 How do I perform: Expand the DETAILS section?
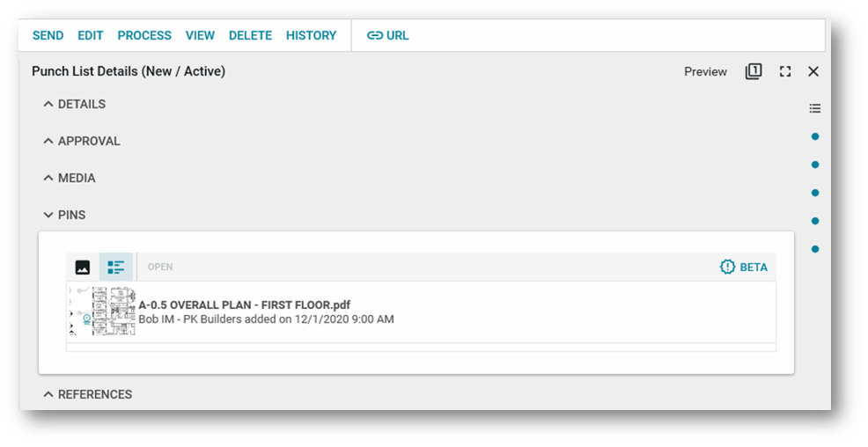tap(48, 104)
